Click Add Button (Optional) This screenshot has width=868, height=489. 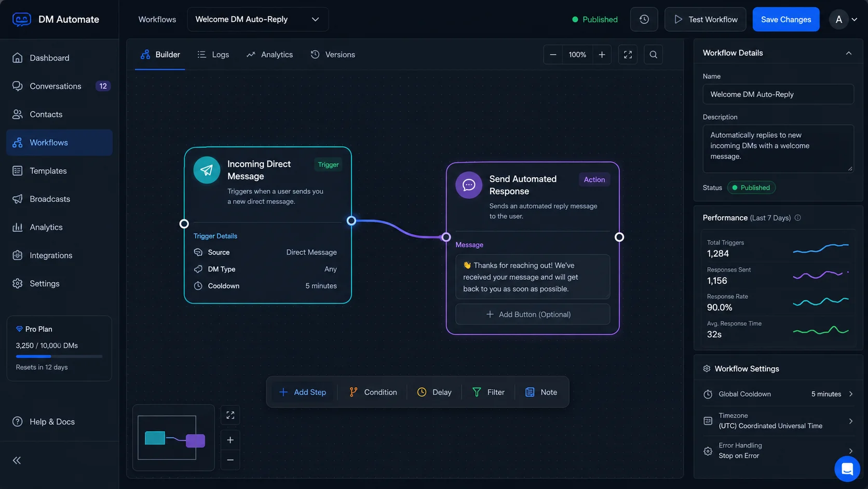(533, 314)
